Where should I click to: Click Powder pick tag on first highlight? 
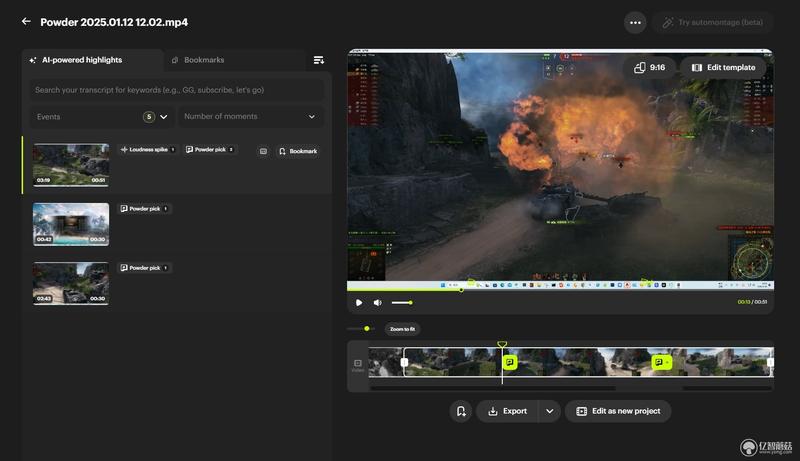pos(209,149)
